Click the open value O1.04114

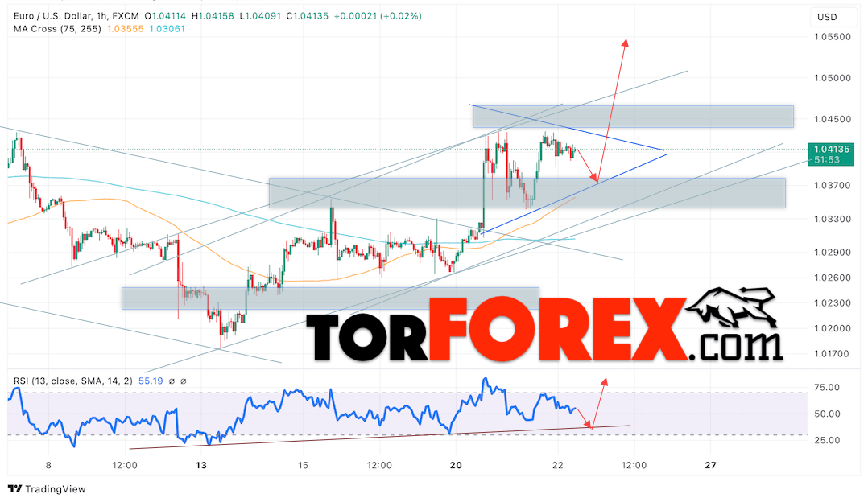[x=166, y=16]
